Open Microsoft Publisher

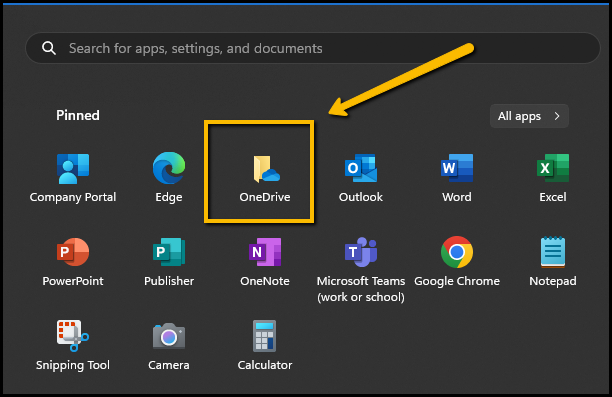[x=169, y=262]
